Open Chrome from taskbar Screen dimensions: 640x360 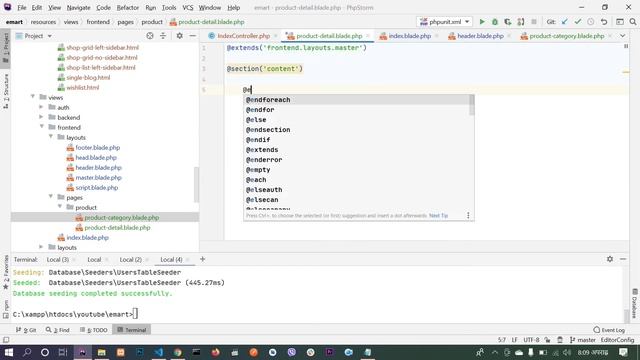(x=178, y=352)
